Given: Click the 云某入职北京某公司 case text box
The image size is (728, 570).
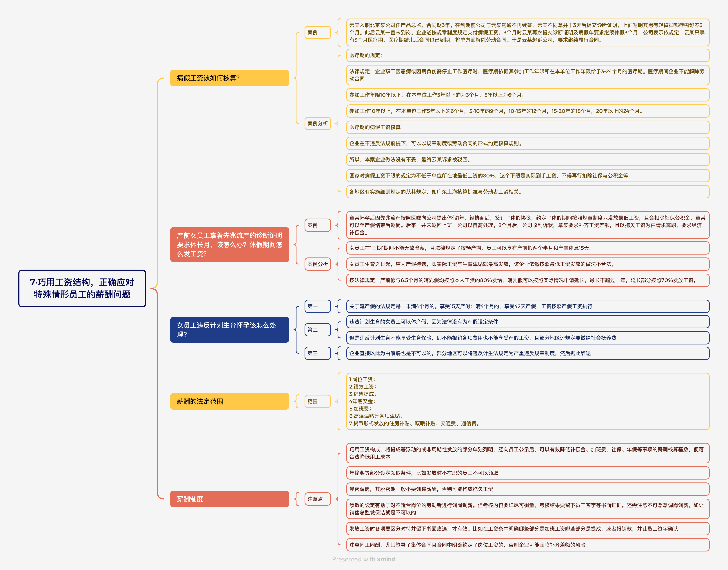Looking at the screenshot, I should click(528, 32).
